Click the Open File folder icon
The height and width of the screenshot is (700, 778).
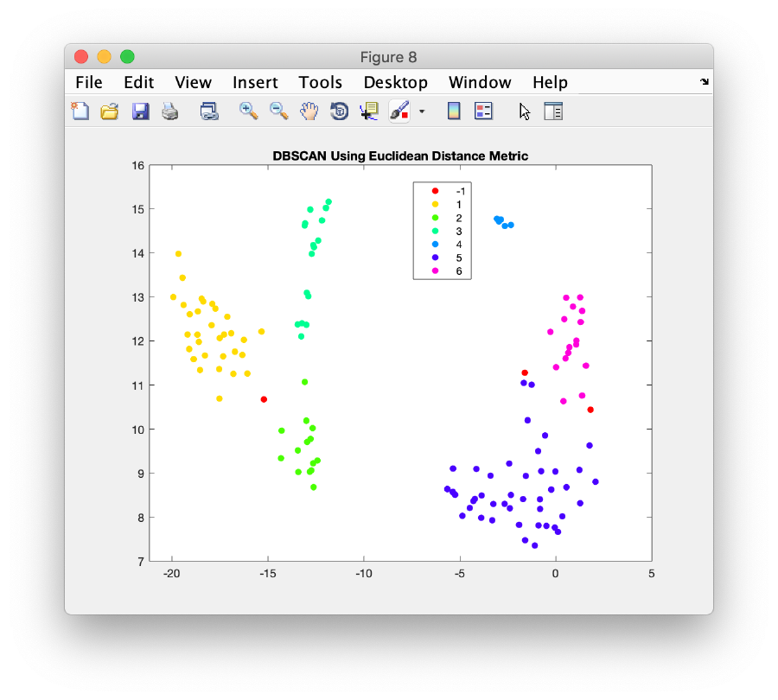[x=109, y=111]
